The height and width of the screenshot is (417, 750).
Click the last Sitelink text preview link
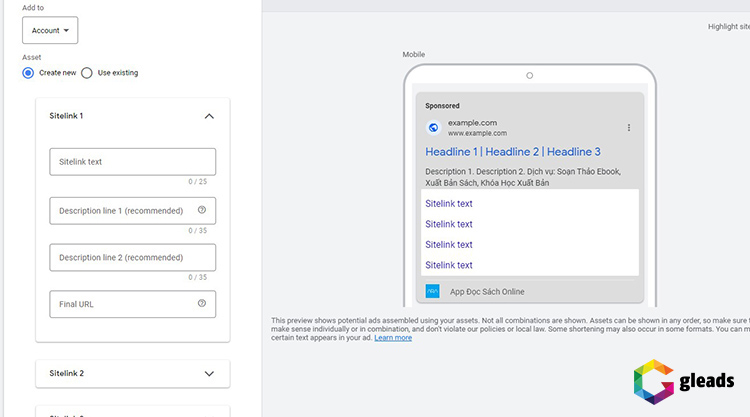[449, 265]
